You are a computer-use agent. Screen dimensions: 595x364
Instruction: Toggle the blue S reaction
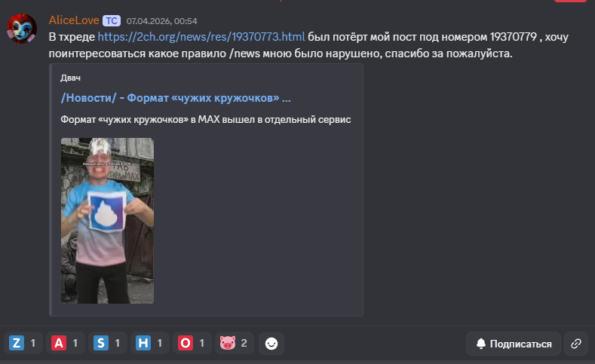pos(108,344)
